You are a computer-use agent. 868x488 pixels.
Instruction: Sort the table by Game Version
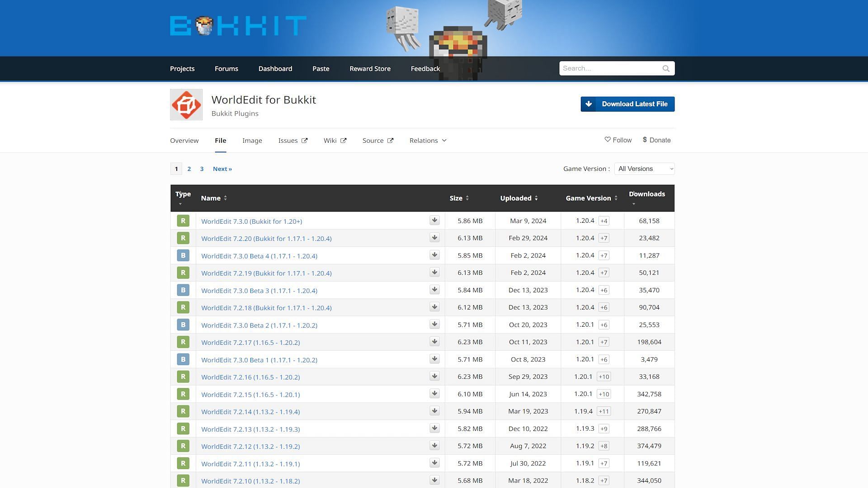[591, 198]
